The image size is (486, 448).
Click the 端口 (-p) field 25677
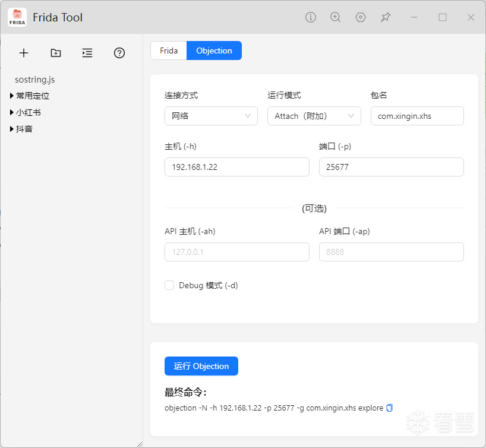tap(392, 167)
